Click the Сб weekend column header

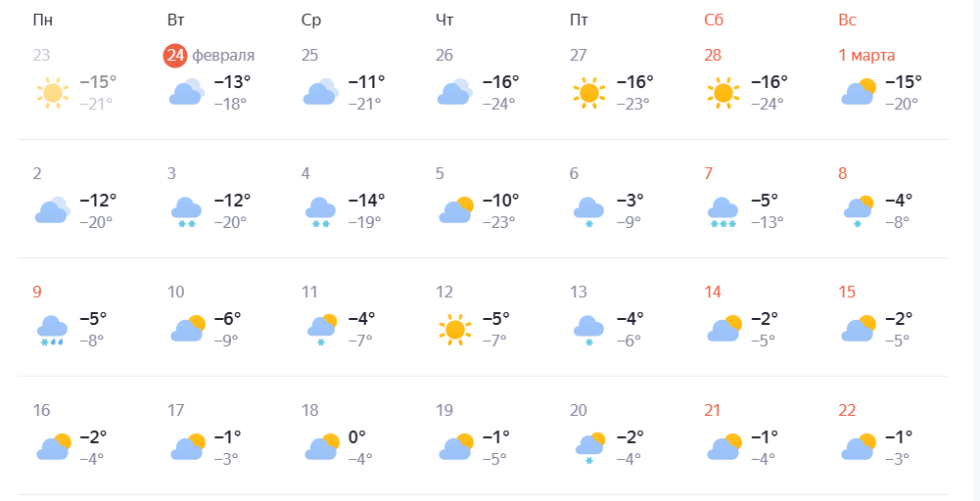click(x=714, y=21)
